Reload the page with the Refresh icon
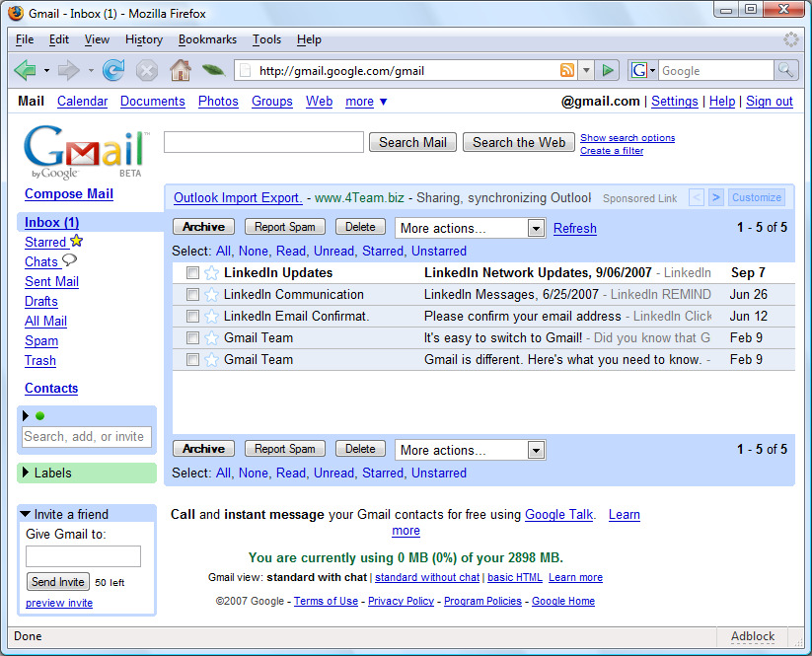Screen dimensions: 812x656 tap(113, 70)
